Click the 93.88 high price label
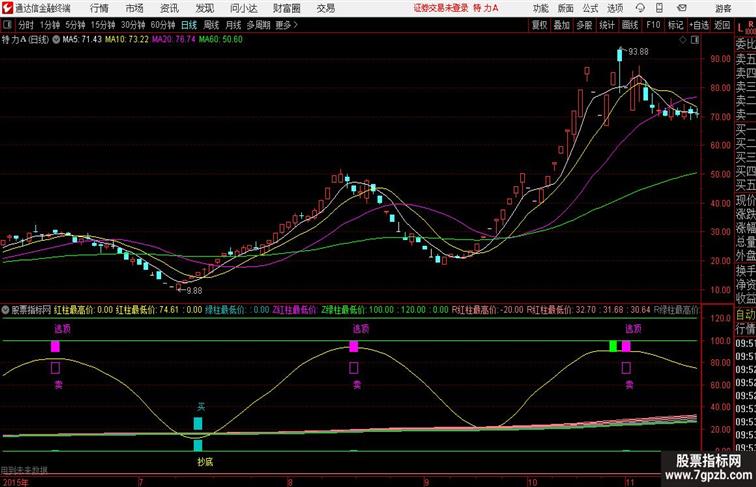Image resolution: width=756 pixels, height=487 pixels. pyautogui.click(x=638, y=52)
